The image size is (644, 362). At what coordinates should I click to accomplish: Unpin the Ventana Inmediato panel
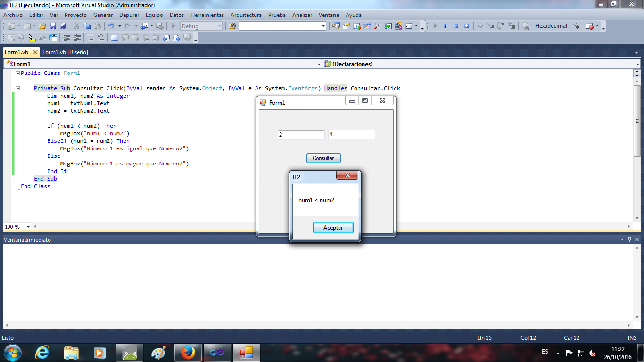pyautogui.click(x=629, y=239)
